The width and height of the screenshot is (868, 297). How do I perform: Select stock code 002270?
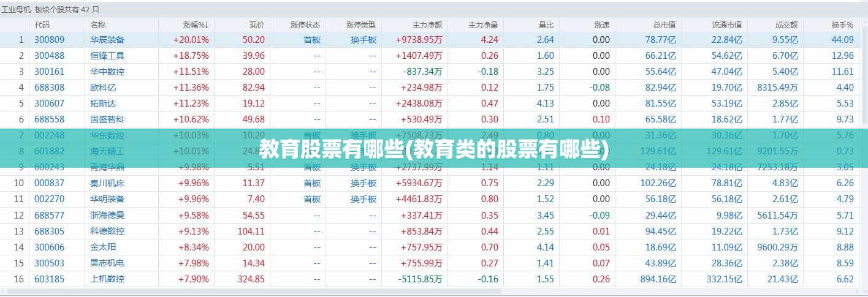tap(49, 198)
